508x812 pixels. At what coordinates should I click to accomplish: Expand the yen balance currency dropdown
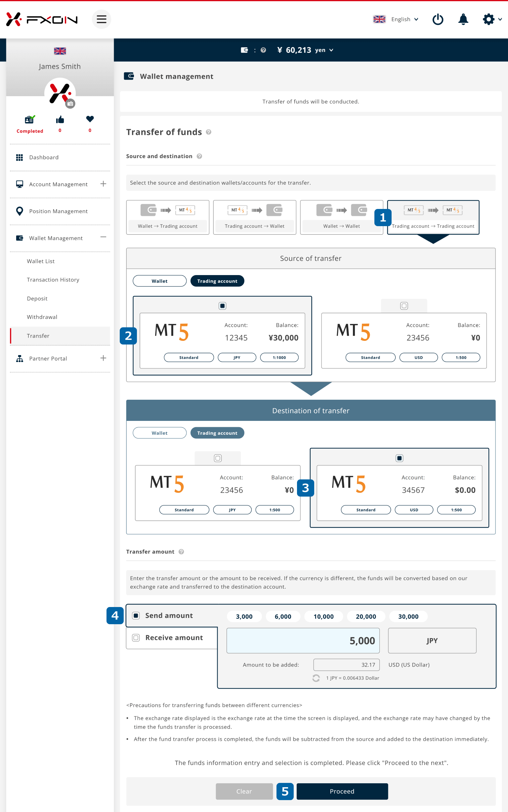coord(331,50)
